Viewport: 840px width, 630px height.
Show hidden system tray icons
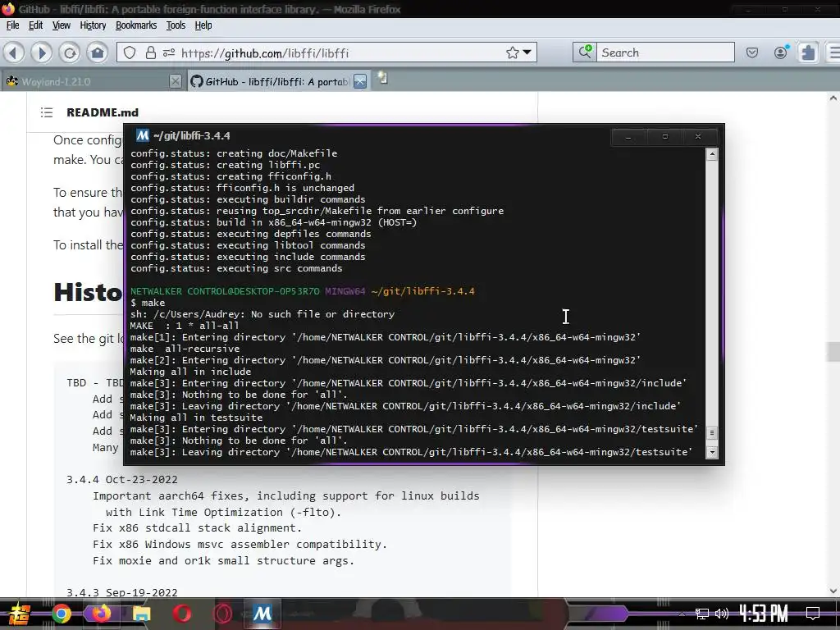[682, 614]
